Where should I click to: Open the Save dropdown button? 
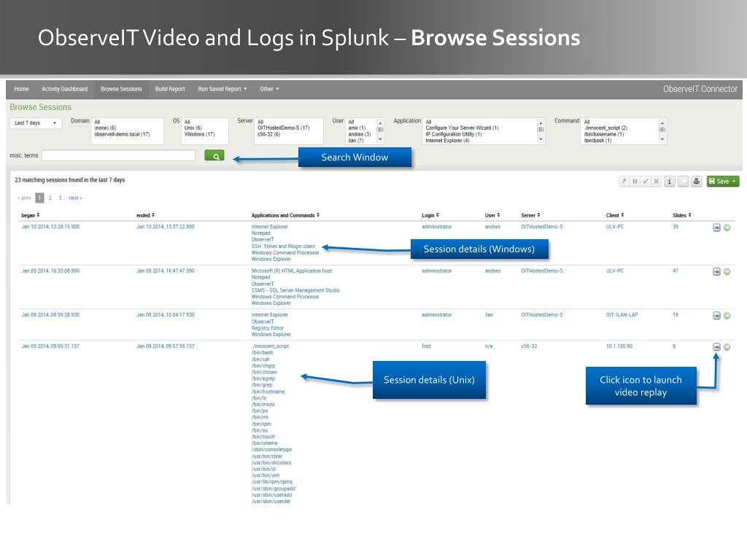(x=723, y=182)
